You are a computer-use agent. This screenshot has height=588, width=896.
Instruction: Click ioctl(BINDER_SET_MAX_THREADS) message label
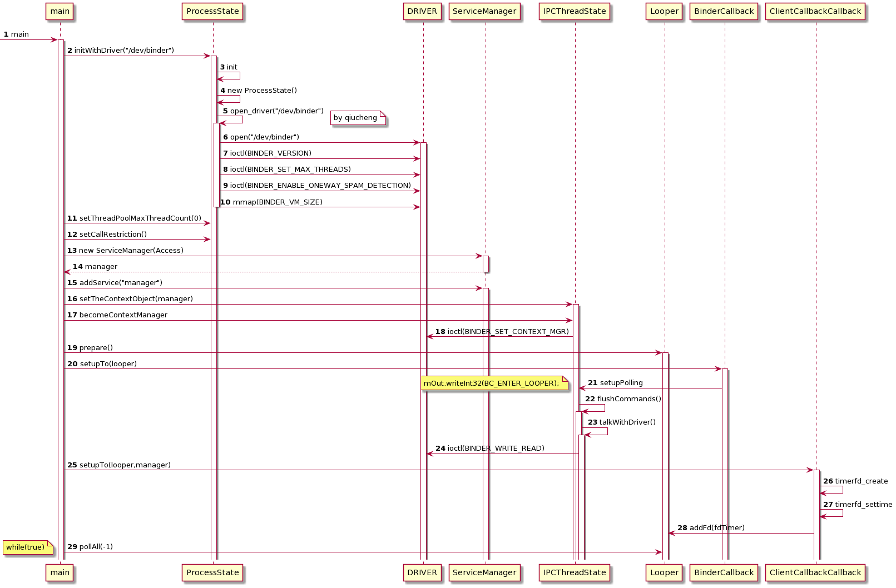click(x=290, y=170)
